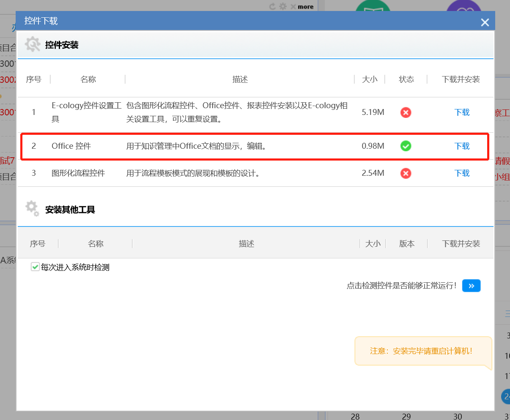Close the 控件下载 dialog
Screen dimensions: 510x420
tap(485, 22)
